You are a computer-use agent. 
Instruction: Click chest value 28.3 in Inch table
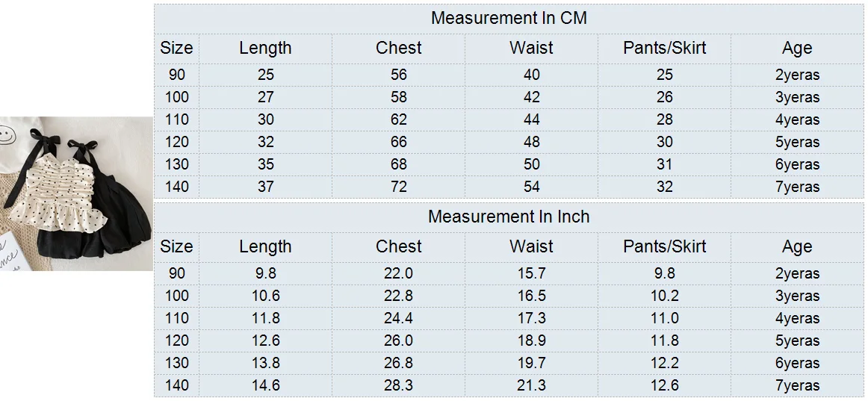coord(399,385)
